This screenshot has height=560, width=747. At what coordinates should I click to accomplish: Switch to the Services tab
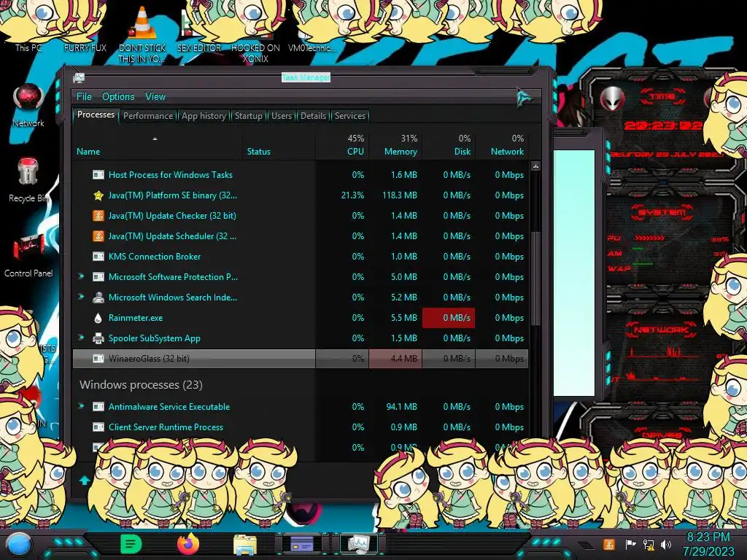point(349,116)
